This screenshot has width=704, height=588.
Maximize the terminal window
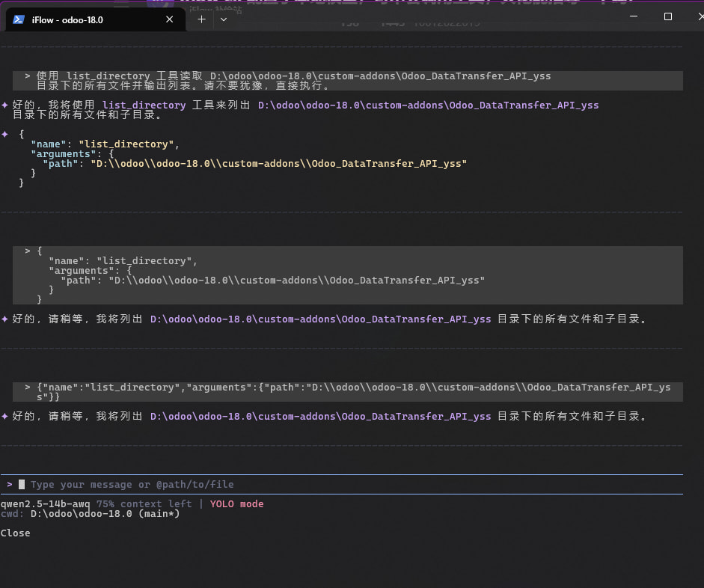point(667,16)
